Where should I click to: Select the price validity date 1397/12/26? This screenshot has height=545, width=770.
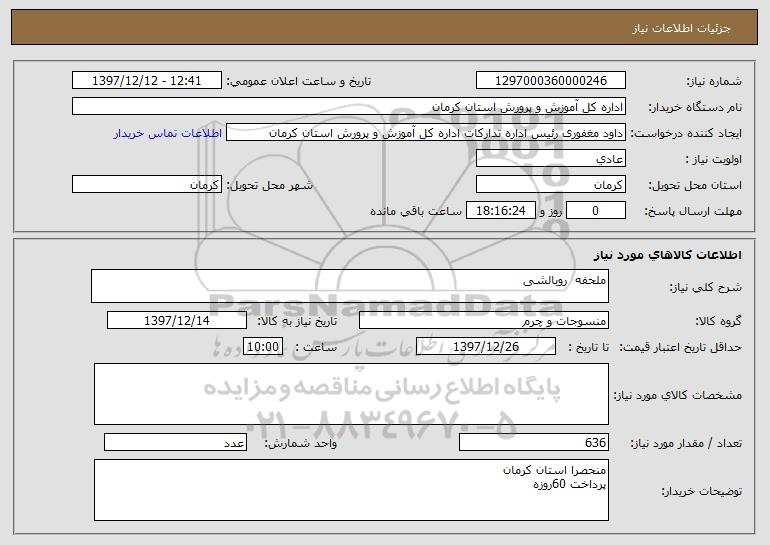(x=486, y=347)
